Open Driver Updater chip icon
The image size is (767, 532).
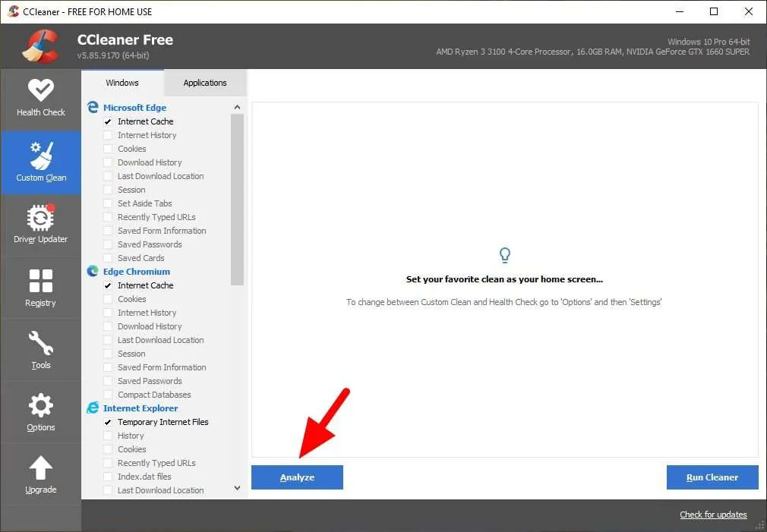pos(40,217)
